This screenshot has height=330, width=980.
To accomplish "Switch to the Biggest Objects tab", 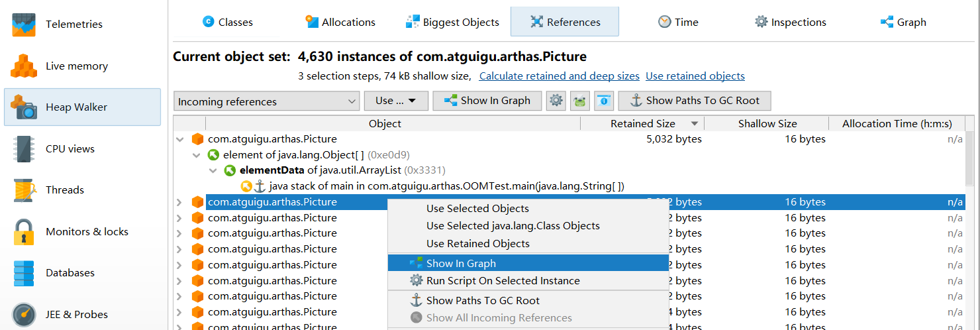I will [x=453, y=22].
